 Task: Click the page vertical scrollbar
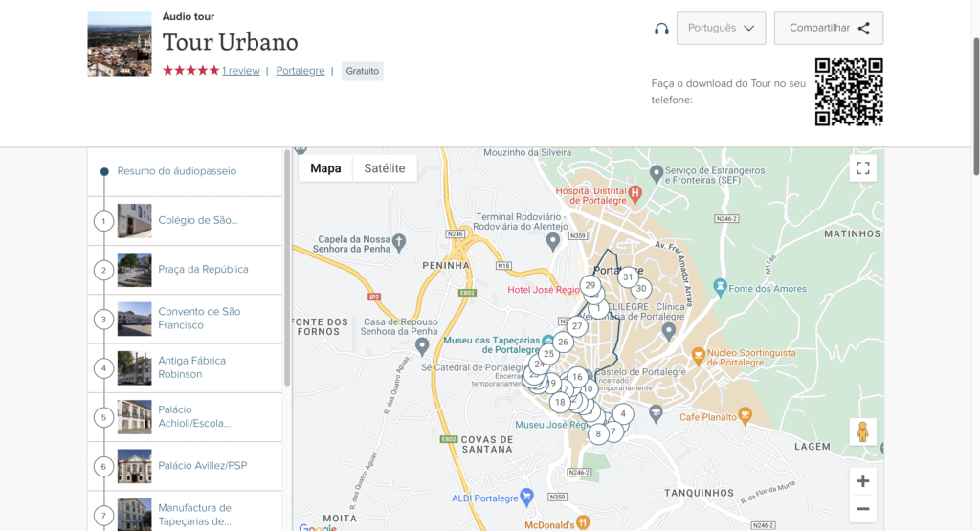point(975,106)
